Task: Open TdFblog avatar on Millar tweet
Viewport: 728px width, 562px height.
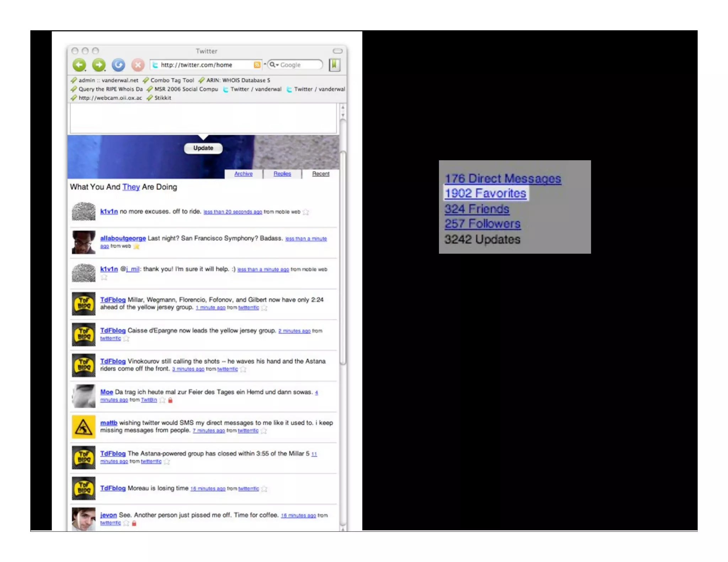Action: [84, 304]
